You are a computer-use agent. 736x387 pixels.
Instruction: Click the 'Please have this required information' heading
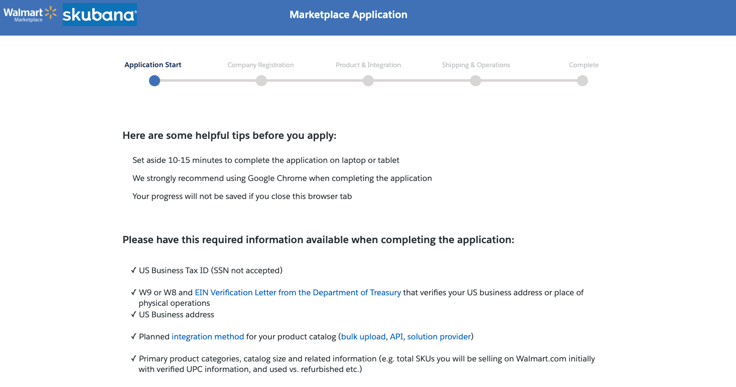click(318, 240)
